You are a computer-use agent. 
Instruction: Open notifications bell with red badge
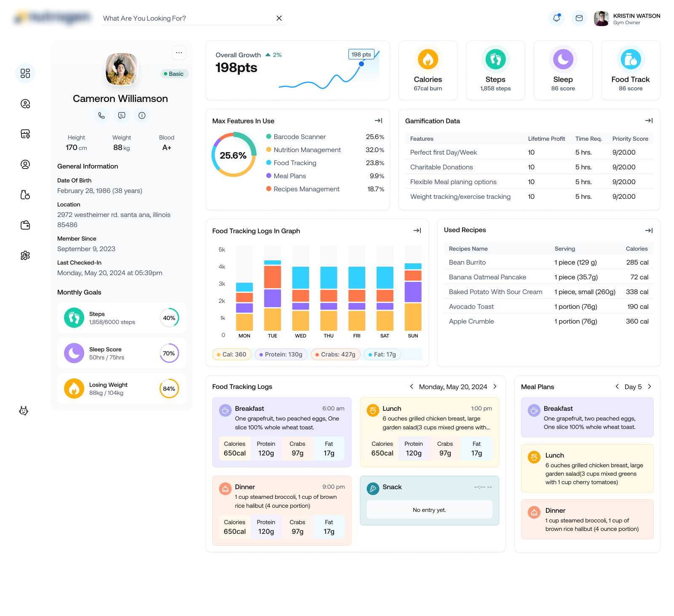[x=557, y=18]
